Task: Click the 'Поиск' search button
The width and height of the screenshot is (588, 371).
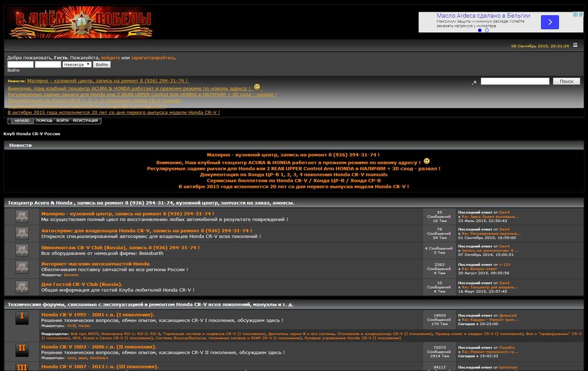Action: click(566, 81)
